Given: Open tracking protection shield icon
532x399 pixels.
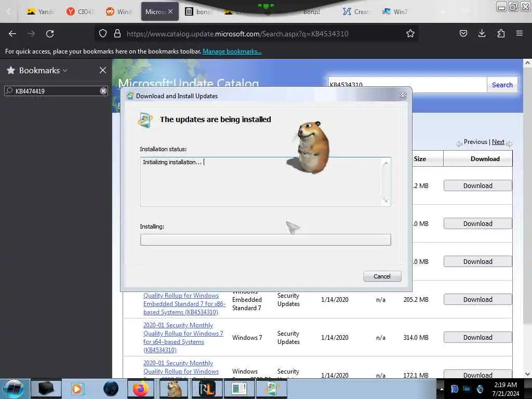Looking at the screenshot, I should click(103, 33).
